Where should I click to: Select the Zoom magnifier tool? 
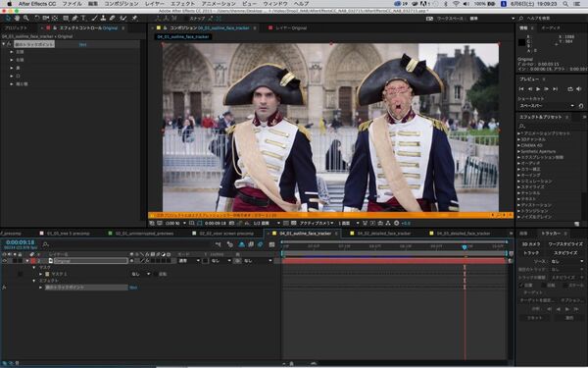pos(25,18)
